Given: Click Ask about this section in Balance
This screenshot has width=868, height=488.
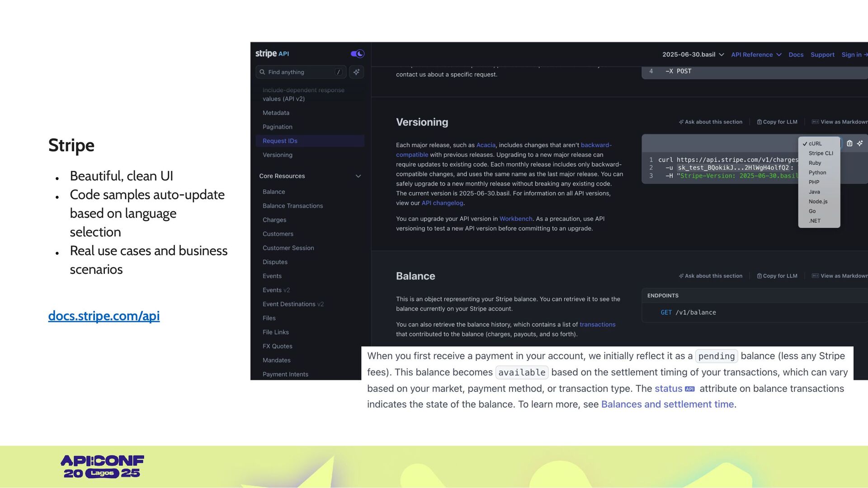Looking at the screenshot, I should (710, 276).
